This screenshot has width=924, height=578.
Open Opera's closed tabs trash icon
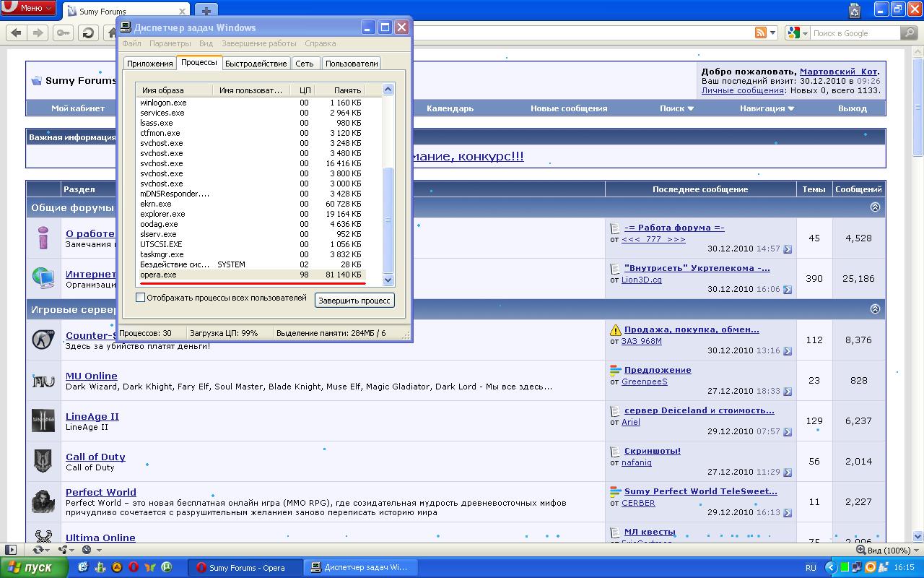click(855, 10)
